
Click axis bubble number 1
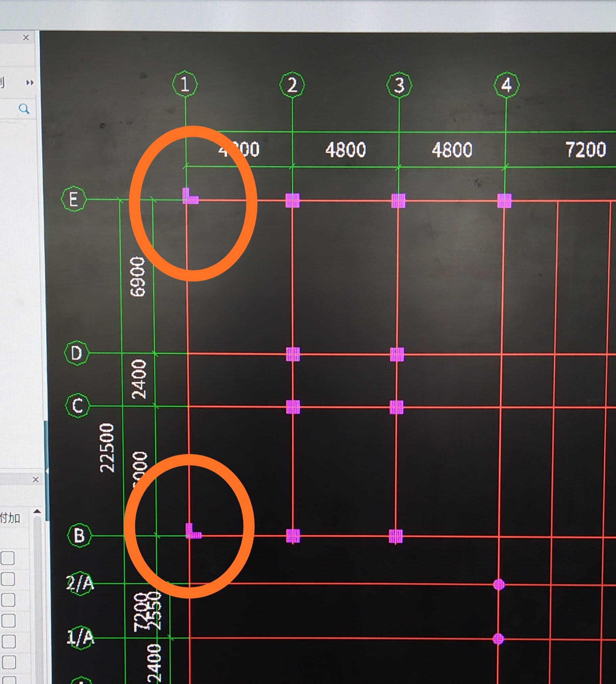coord(185,84)
